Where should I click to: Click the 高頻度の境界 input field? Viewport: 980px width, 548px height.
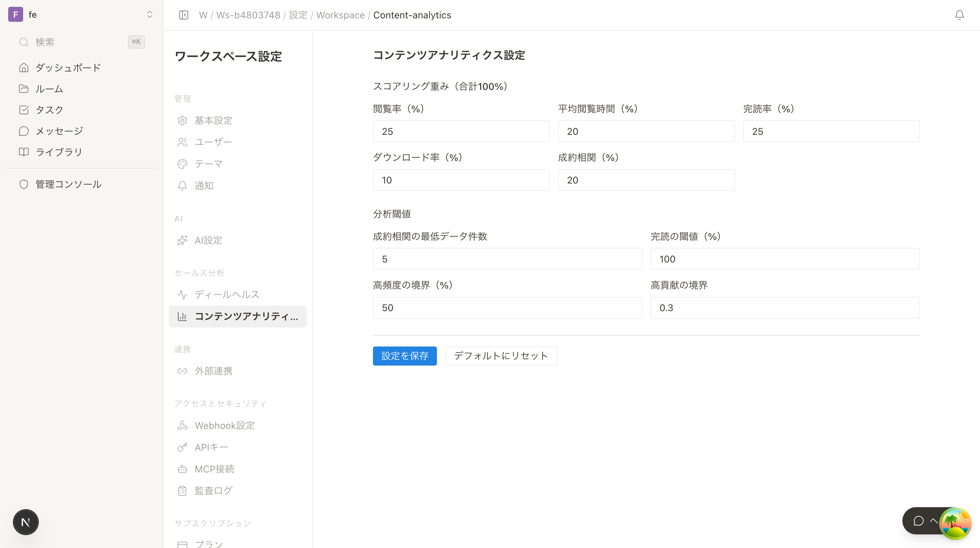coord(507,307)
